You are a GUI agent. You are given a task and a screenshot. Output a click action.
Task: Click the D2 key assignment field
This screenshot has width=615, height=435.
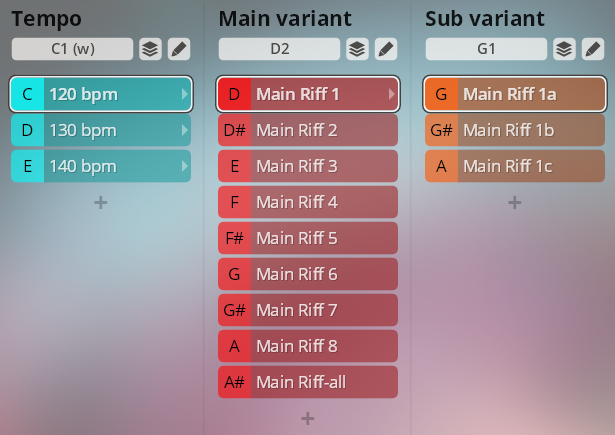(x=279, y=49)
